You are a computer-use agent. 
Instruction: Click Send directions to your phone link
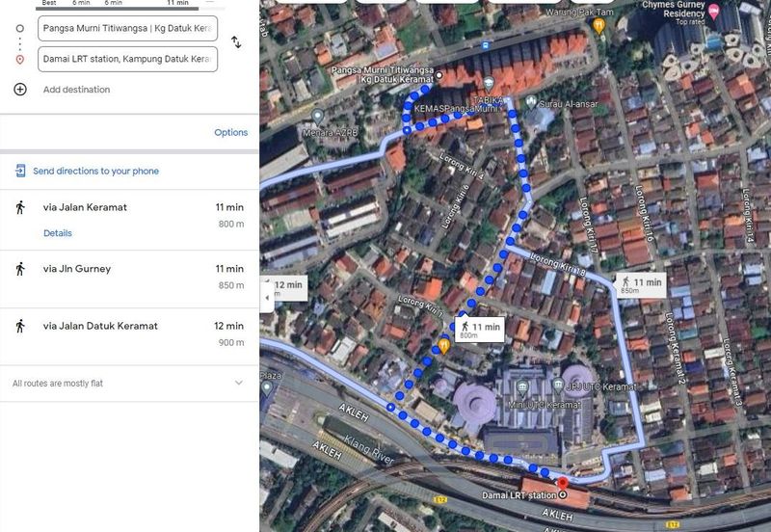tap(95, 172)
